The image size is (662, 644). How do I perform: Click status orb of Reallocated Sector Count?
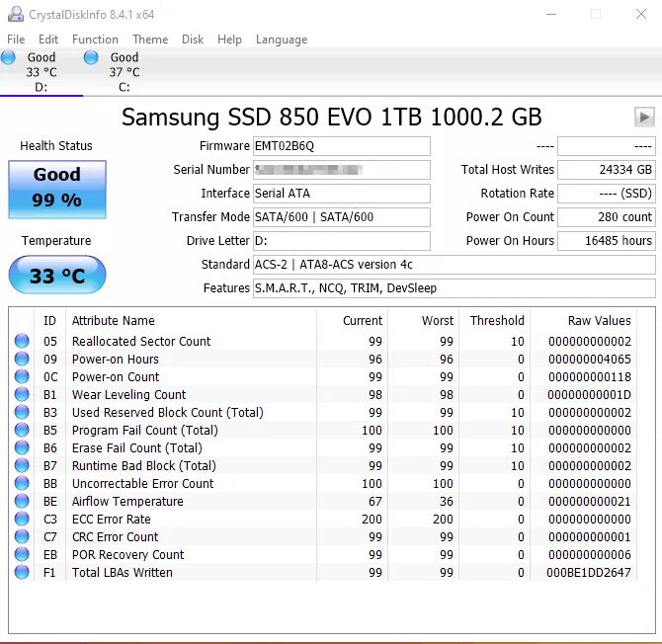(22, 341)
